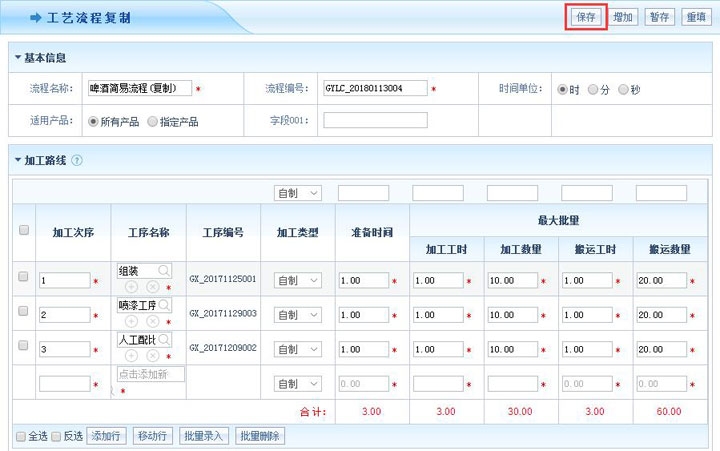Check the row 1 组装 checkbox
Viewport: 720px width, 451px height.
23,276
